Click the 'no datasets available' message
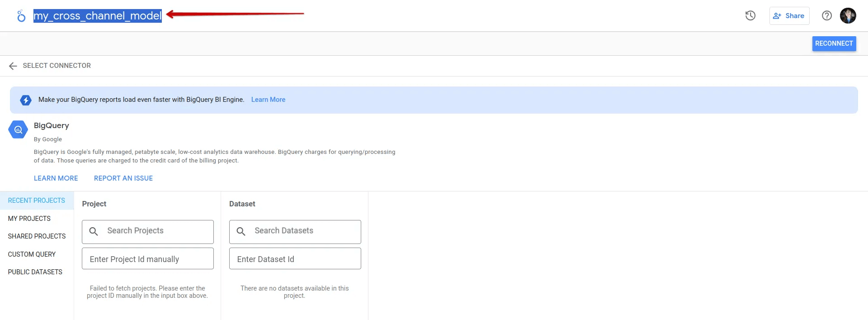This screenshot has width=868, height=320. click(295, 292)
